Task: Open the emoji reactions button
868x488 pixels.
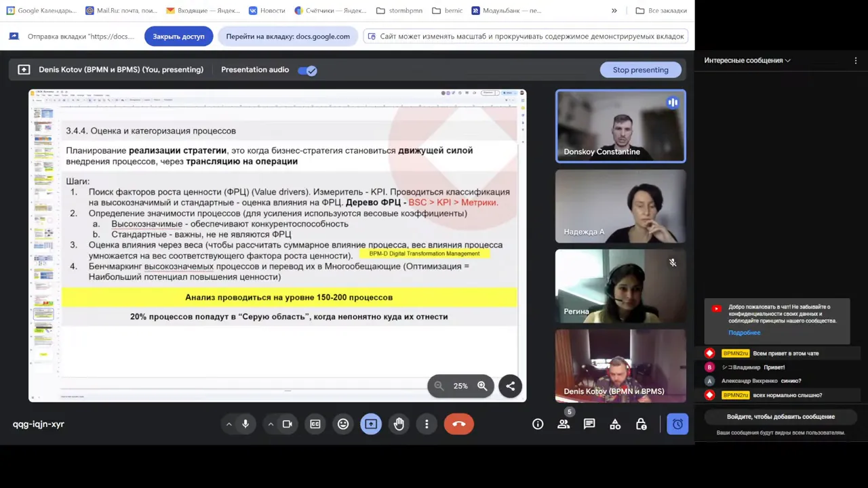Action: (x=343, y=424)
